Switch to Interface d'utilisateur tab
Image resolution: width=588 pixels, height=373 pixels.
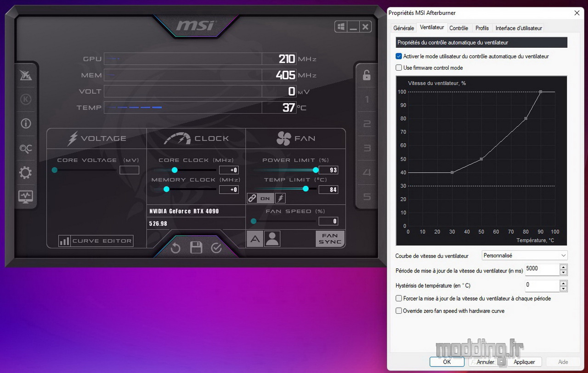pyautogui.click(x=519, y=28)
